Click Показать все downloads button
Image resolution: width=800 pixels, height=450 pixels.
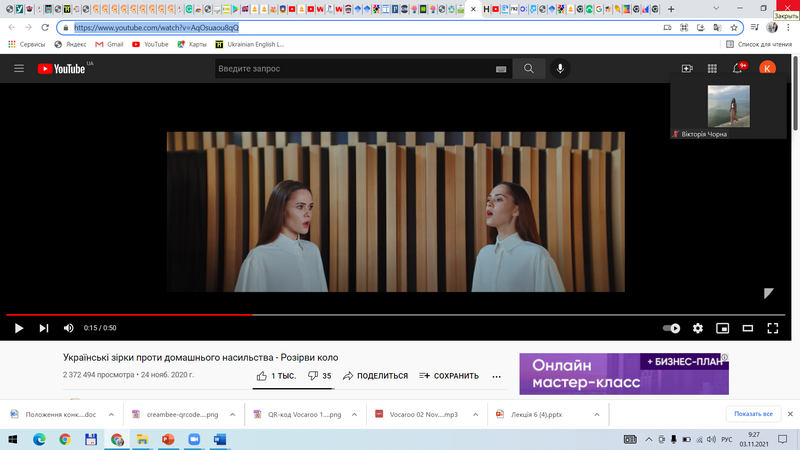pyautogui.click(x=754, y=414)
